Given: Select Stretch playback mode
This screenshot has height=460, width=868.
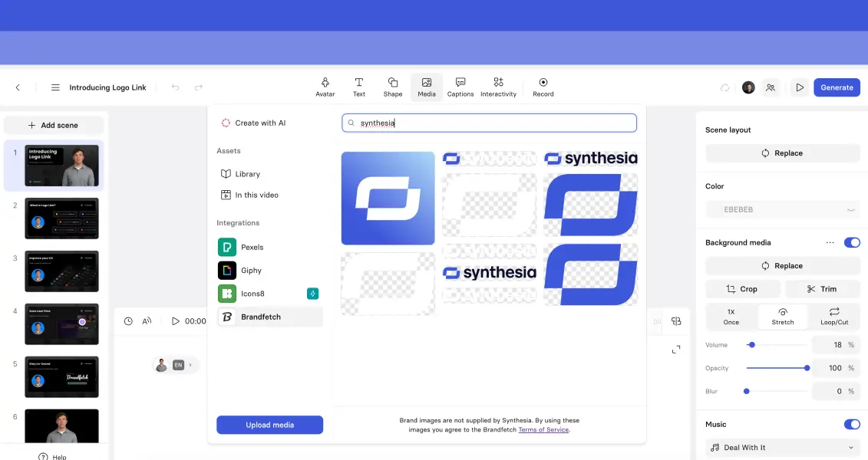Looking at the screenshot, I should pyautogui.click(x=783, y=317).
